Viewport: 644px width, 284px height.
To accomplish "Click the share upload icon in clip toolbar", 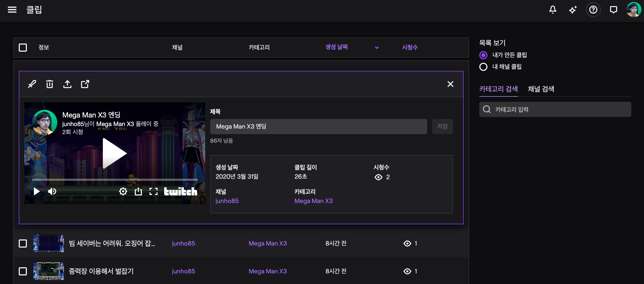I will 67,84.
